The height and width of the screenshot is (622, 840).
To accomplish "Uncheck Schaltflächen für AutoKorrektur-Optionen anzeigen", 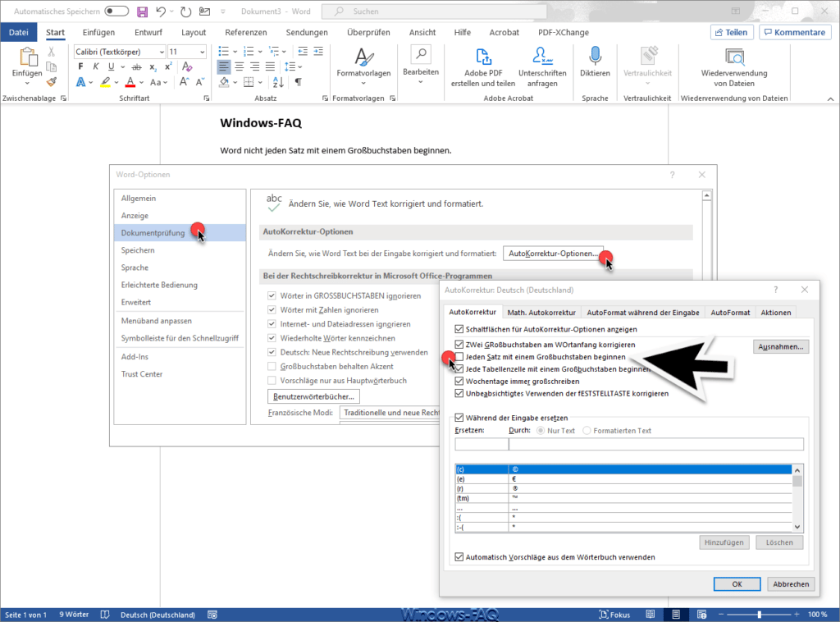I will tap(459, 329).
